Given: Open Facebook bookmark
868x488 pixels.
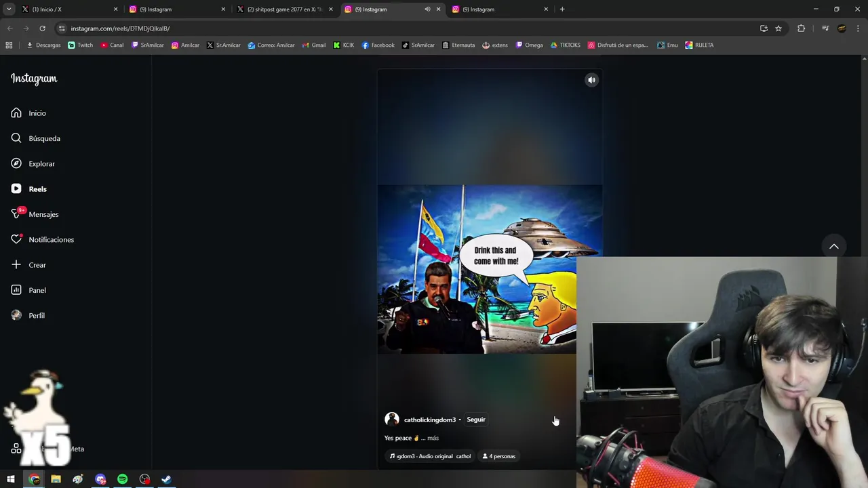Looking at the screenshot, I should pos(378,45).
